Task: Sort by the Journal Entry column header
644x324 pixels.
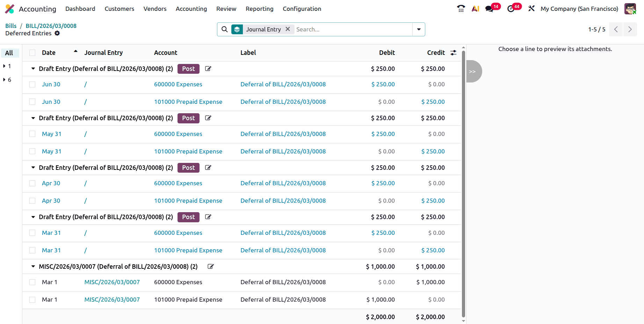Action: 103,53
